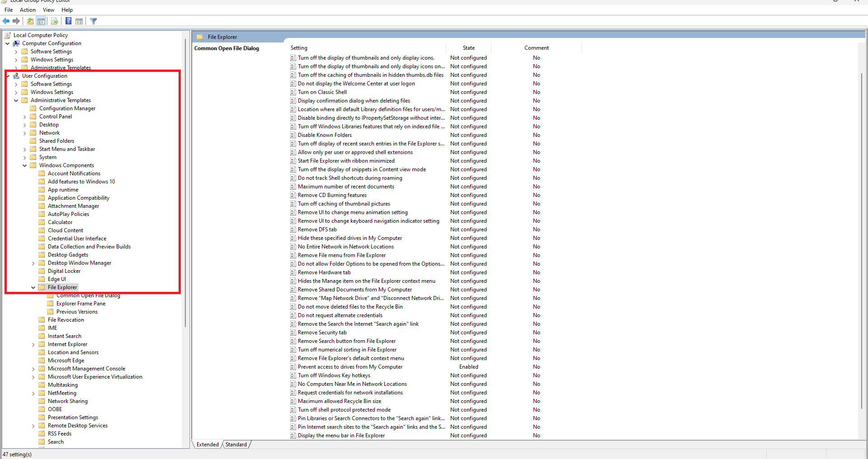The image size is (868, 459).
Task: Click the User Configuration node icon
Action: click(16, 76)
